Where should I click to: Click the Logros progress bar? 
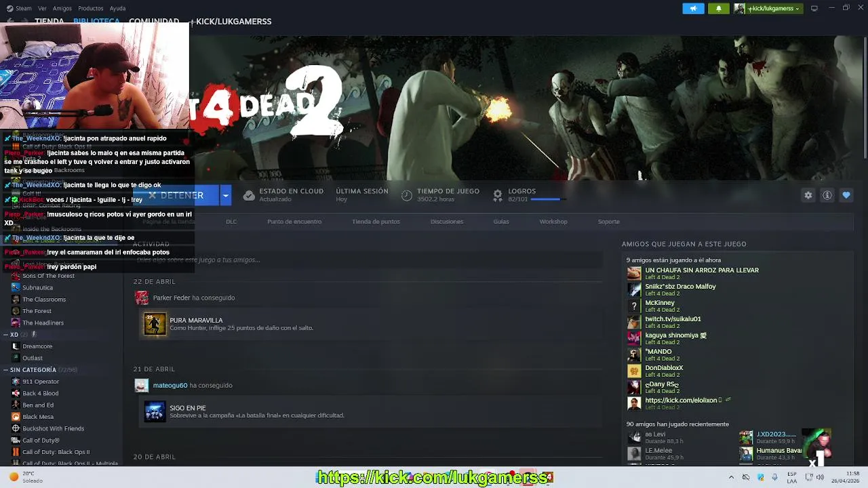pos(549,199)
